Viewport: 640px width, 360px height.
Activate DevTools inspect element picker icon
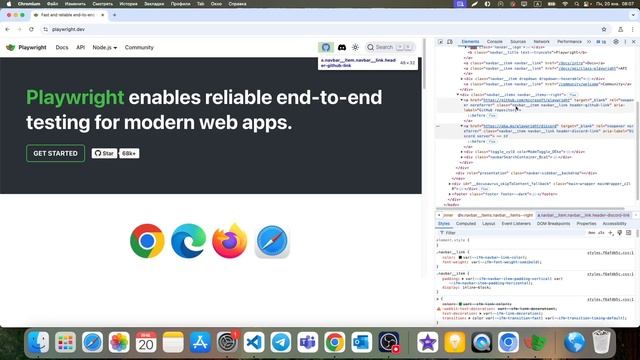pos(440,42)
